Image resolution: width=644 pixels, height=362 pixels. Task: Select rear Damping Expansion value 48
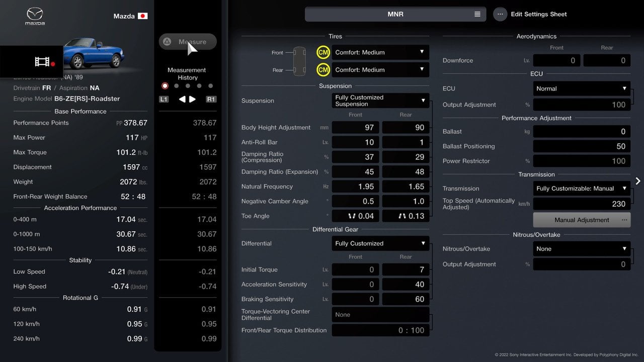pos(406,172)
